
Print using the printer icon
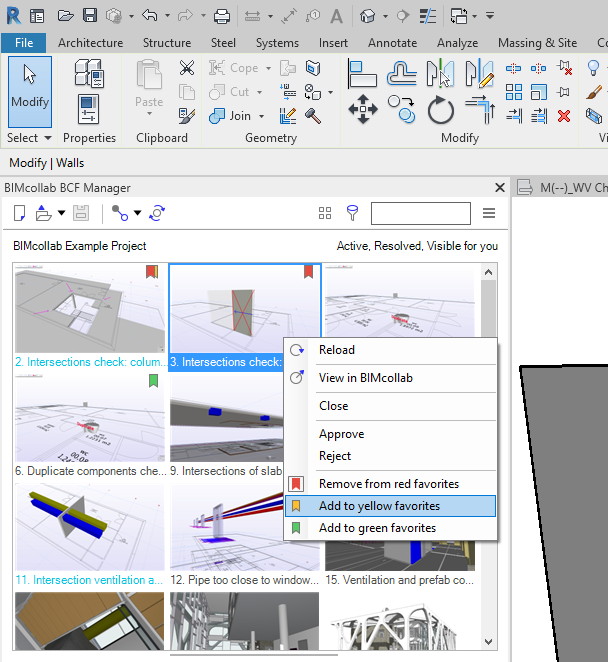click(222, 16)
